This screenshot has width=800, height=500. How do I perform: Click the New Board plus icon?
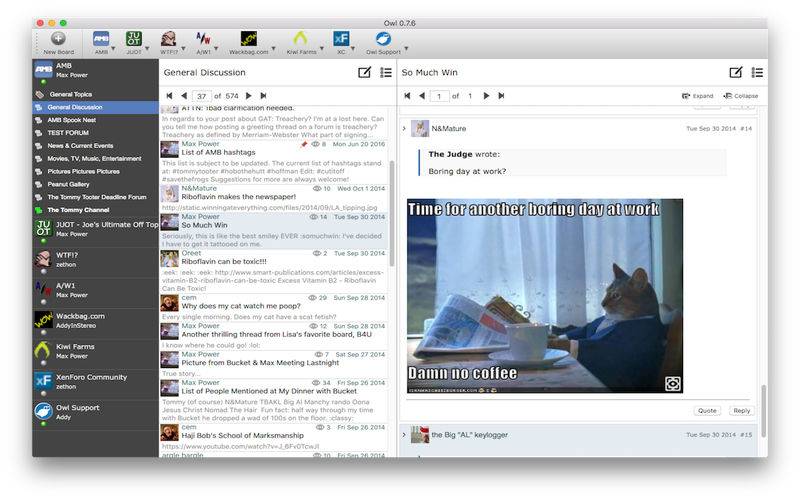click(x=58, y=38)
